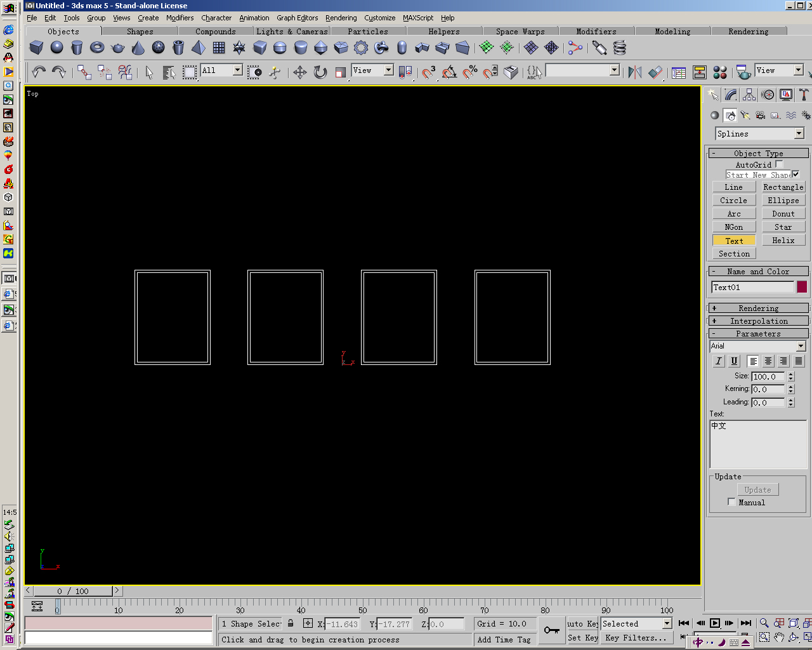Screen dimensions: 812x650
Task: Open the Mirror Selected Objects tool
Action: (634, 72)
